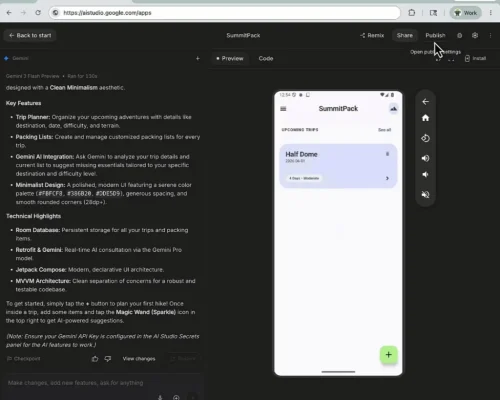Click the Checkpoint label
This screenshot has width=500, height=400.
[23, 359]
